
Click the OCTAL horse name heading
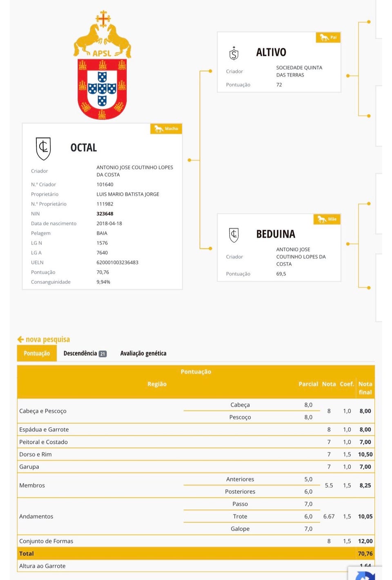click(84, 148)
